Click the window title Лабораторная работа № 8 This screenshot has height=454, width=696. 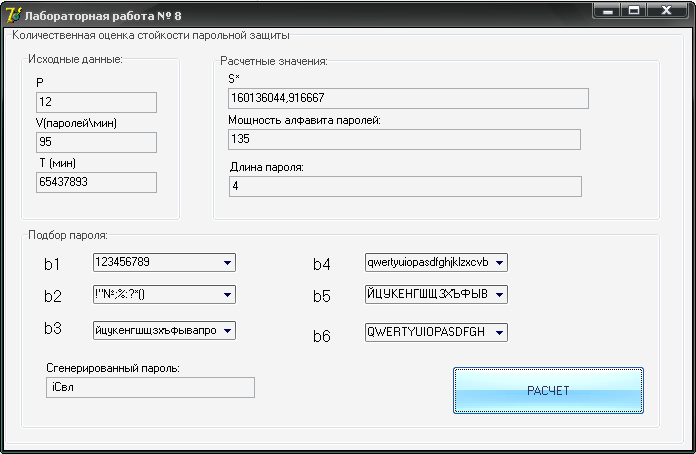103,16
